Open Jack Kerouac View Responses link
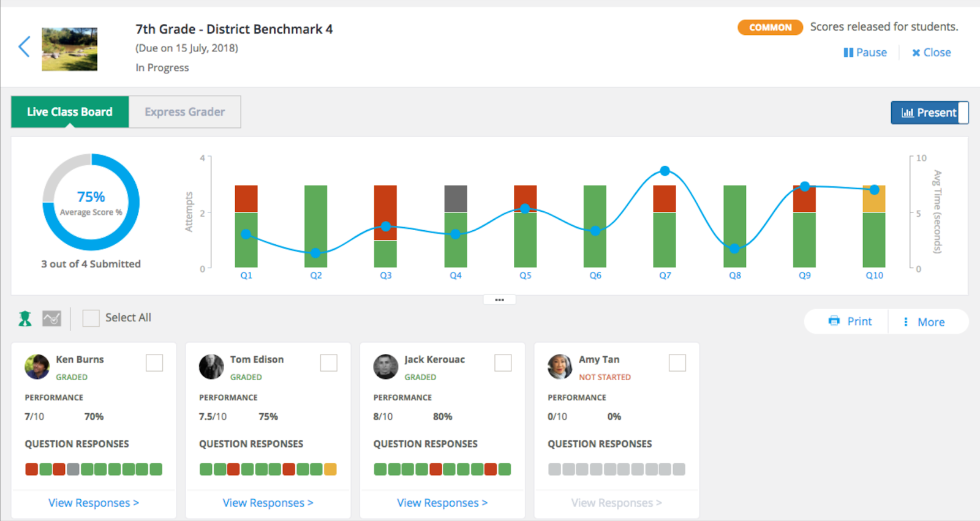 point(442,503)
